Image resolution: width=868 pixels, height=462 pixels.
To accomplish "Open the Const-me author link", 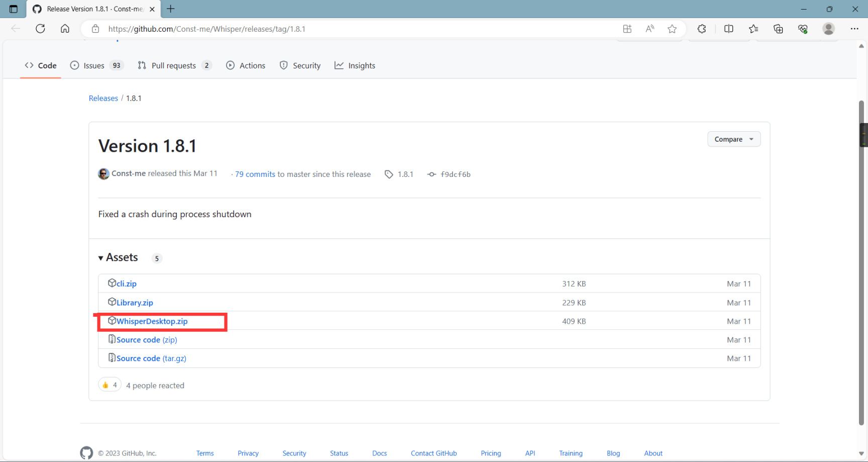I will click(129, 173).
